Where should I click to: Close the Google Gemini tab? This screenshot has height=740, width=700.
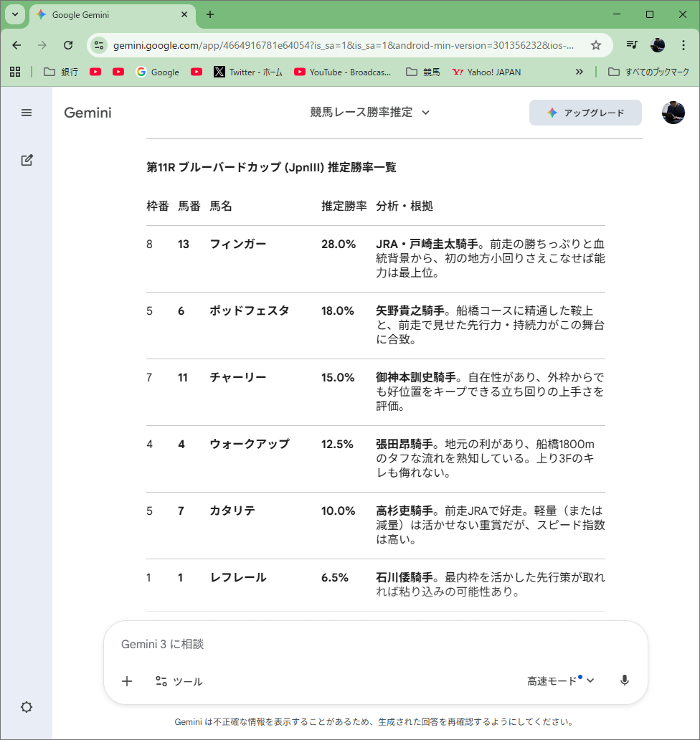coord(184,14)
